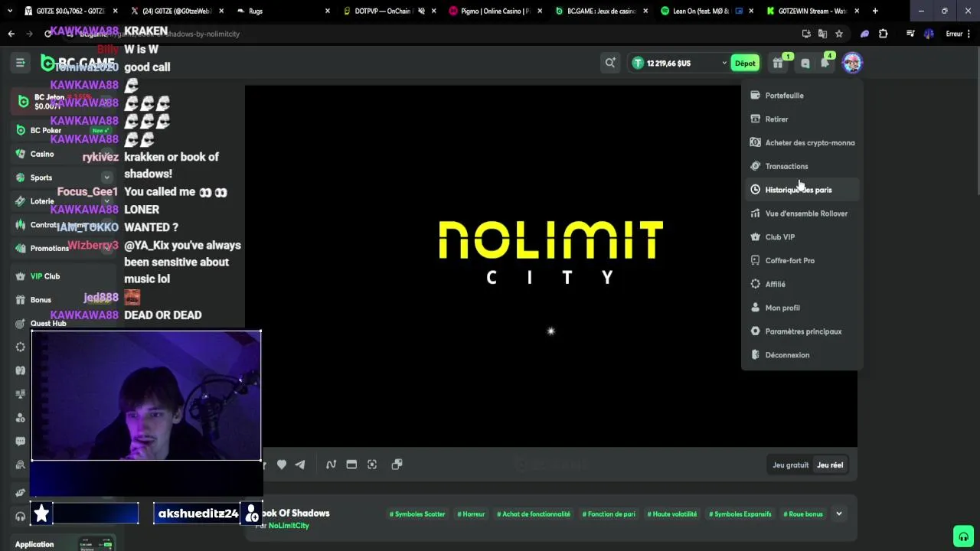Select Retirer in account menu
Viewport: 980px width, 551px height.
coord(802,119)
